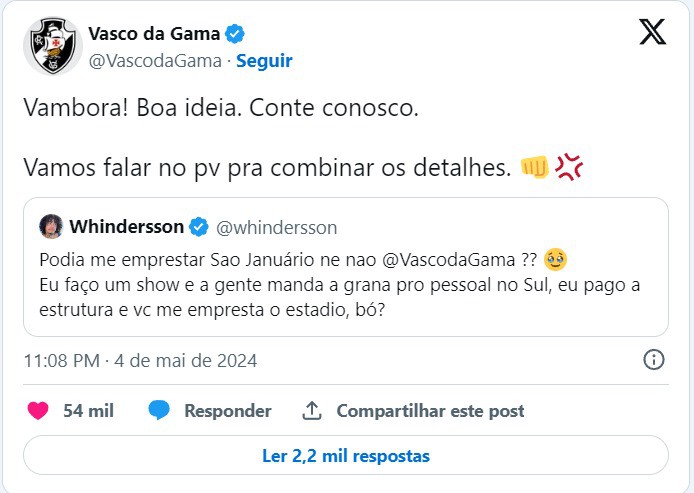The height and width of the screenshot is (493, 694).
Task: Click Responder to reply
Action: tap(228, 411)
